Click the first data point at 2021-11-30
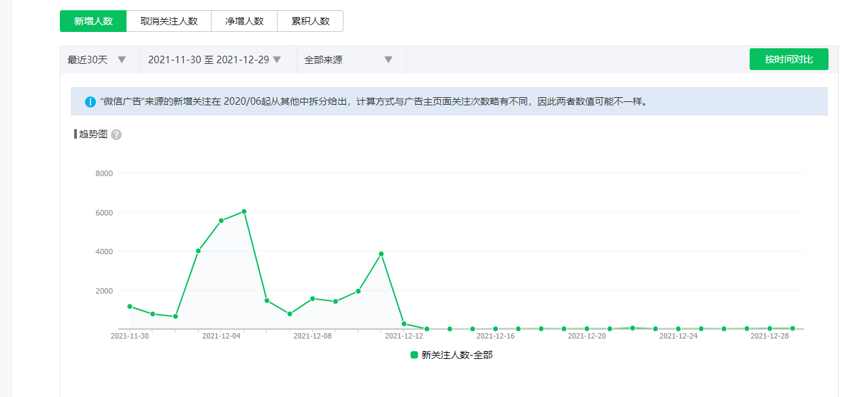Screen dimensions: 868x397 click(x=129, y=307)
